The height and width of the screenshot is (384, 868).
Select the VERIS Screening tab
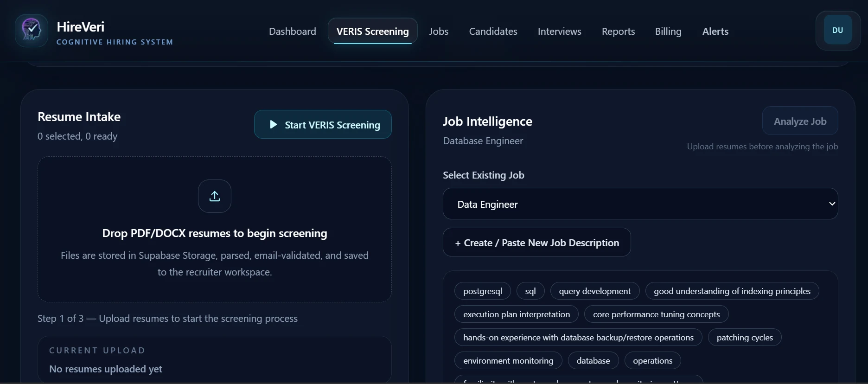(x=373, y=31)
